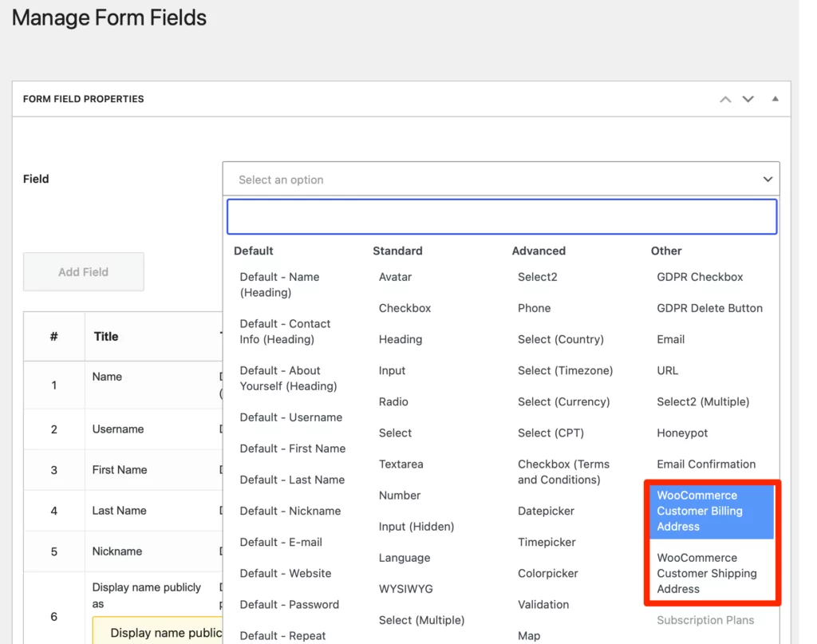Open the Field select dropdown
This screenshot has width=817, height=644.
[x=501, y=180]
